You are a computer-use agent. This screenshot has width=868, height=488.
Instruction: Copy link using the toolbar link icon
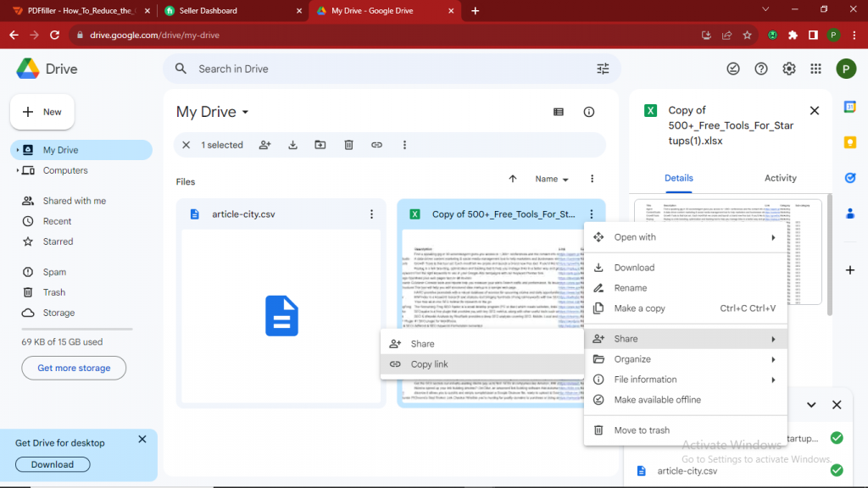pyautogui.click(x=376, y=145)
